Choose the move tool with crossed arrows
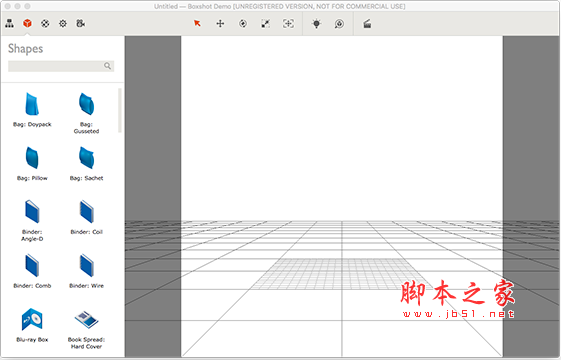Screen dimensions: 561x360 tap(220, 24)
